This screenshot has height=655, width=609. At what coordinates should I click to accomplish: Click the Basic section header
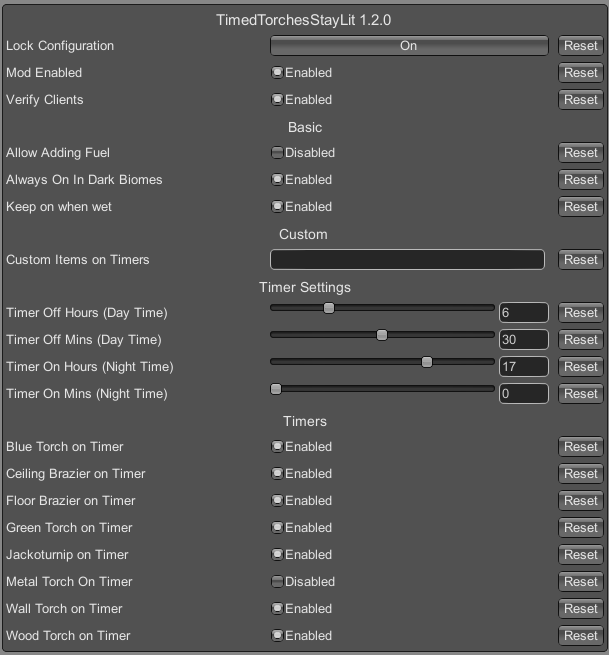(305, 127)
